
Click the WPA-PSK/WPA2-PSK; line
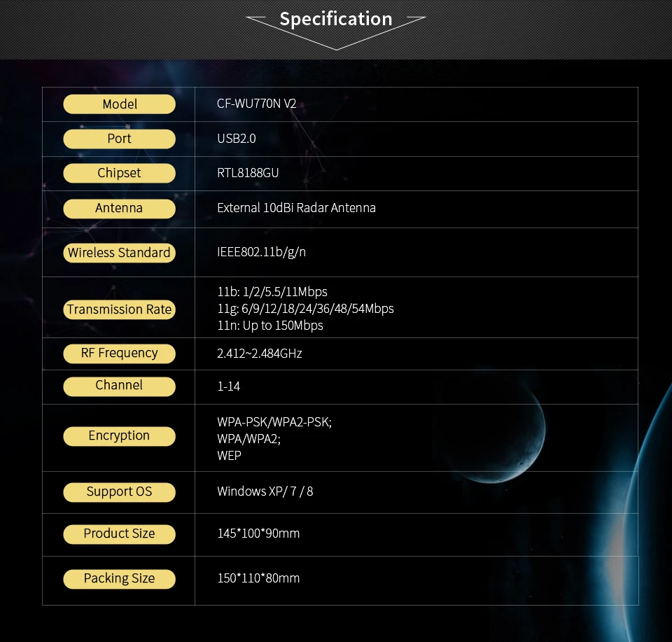pyautogui.click(x=274, y=422)
